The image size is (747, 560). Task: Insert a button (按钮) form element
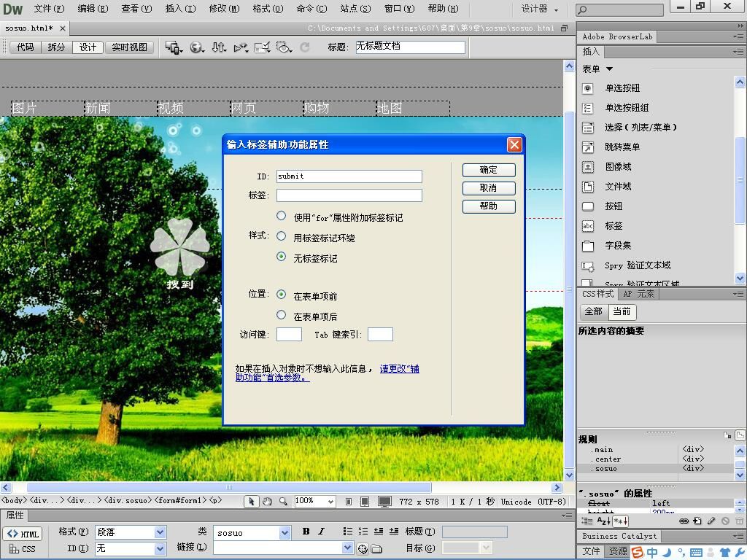pyautogui.click(x=614, y=206)
